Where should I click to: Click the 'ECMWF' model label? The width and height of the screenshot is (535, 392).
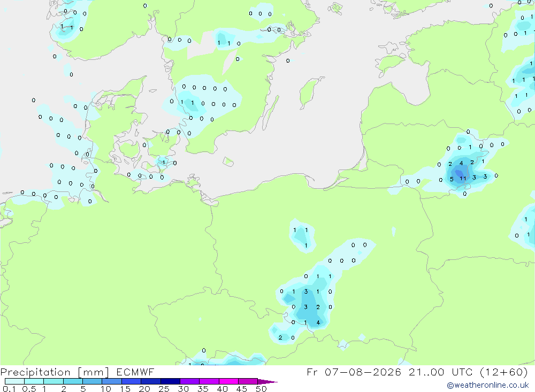point(135,372)
